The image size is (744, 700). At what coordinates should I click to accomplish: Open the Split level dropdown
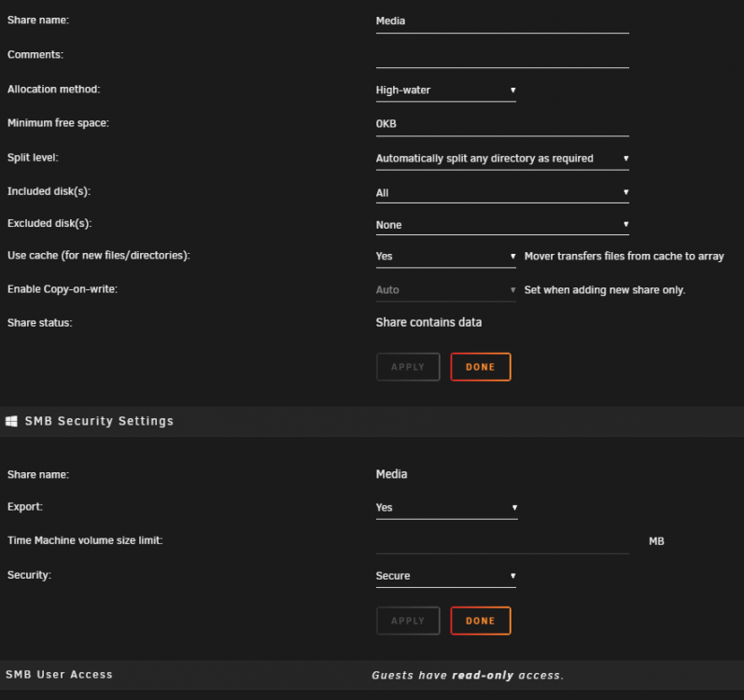pos(502,159)
